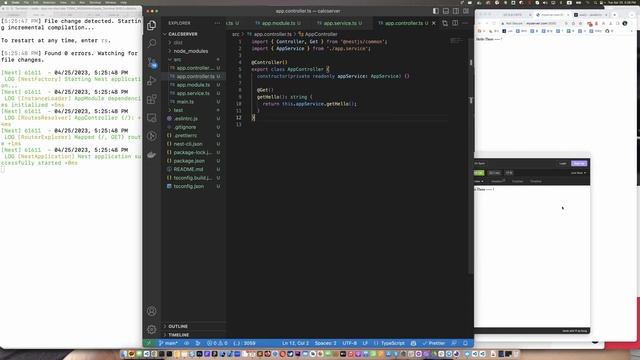Image resolution: width=640 pixels, height=360 pixels.
Task: Select the third tab in the browser window
Action: click(590, 15)
